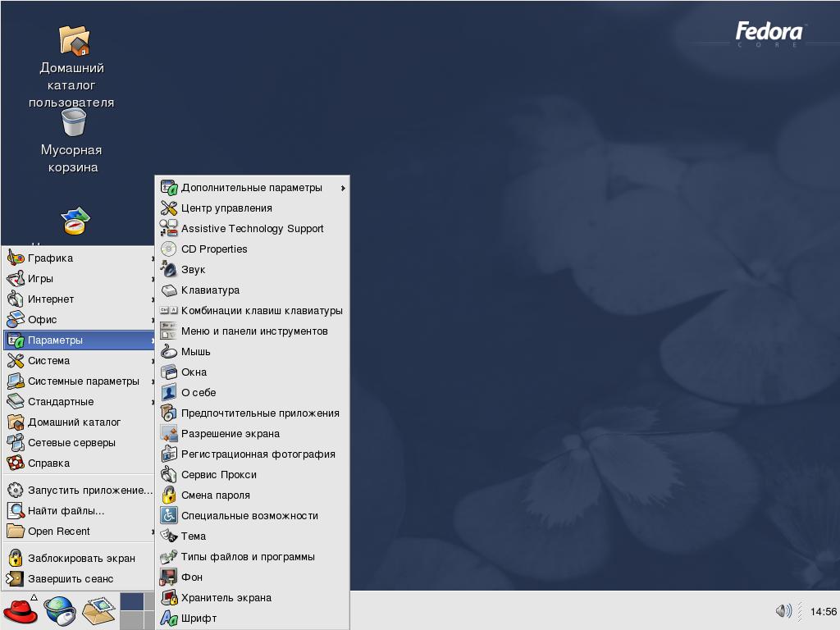Click the CD Properties disc icon
Image resolution: width=840 pixels, height=630 pixels.
tap(169, 249)
